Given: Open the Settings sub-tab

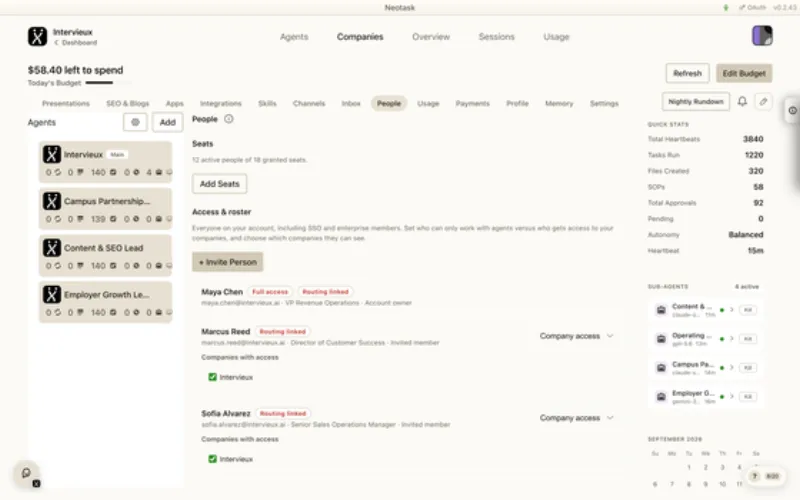Looking at the screenshot, I should 604,104.
